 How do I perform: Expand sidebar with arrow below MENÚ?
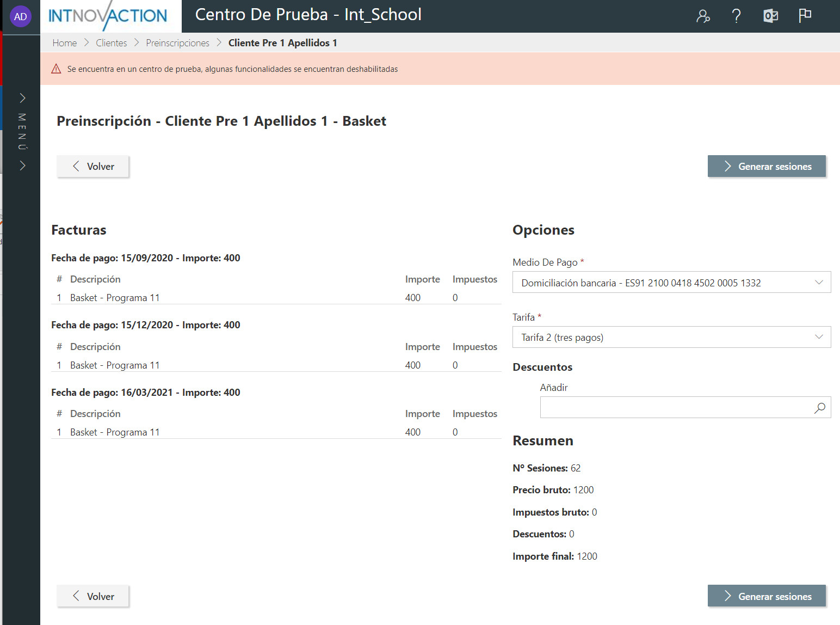22,166
